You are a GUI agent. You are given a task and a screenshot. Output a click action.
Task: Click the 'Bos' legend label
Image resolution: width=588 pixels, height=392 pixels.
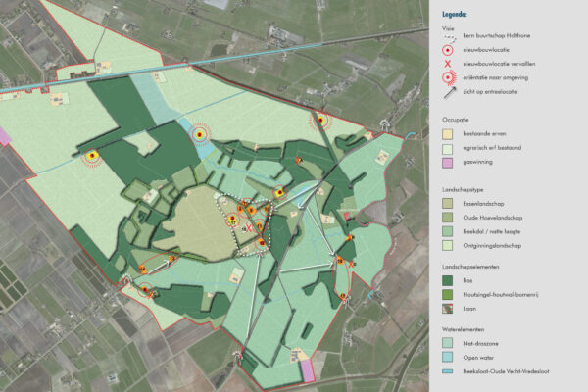click(x=467, y=280)
